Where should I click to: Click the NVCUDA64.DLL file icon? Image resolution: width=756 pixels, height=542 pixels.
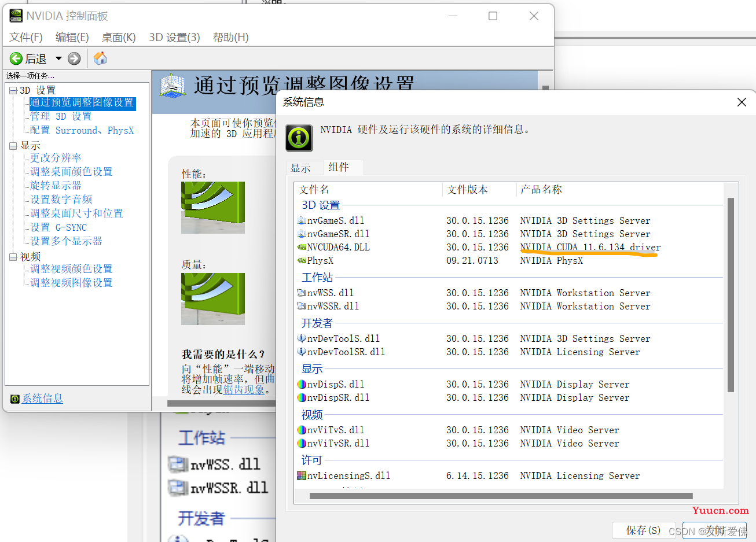[x=301, y=247]
